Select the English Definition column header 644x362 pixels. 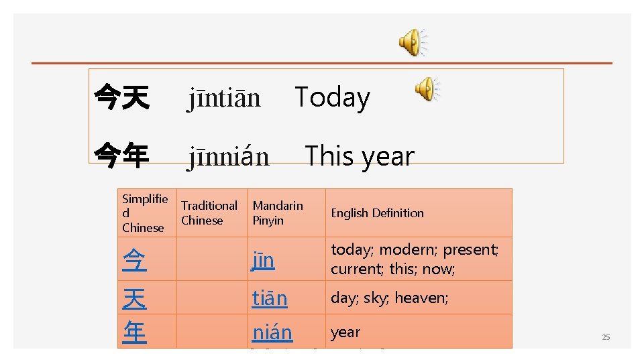pos(377,213)
